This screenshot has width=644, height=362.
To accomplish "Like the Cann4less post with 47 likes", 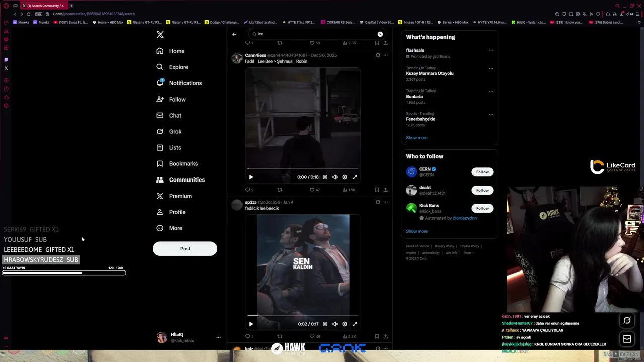I will point(314,190).
